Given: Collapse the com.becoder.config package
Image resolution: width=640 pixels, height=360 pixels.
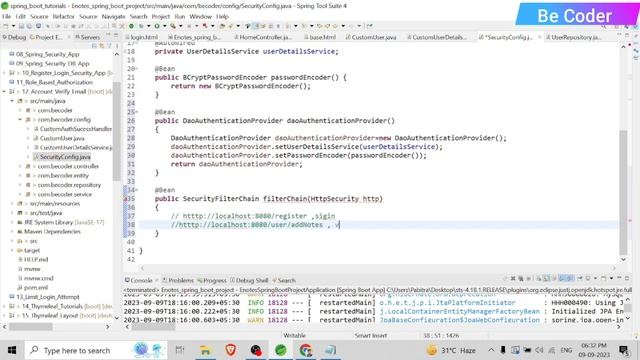Looking at the screenshot, I should pos(20,120).
